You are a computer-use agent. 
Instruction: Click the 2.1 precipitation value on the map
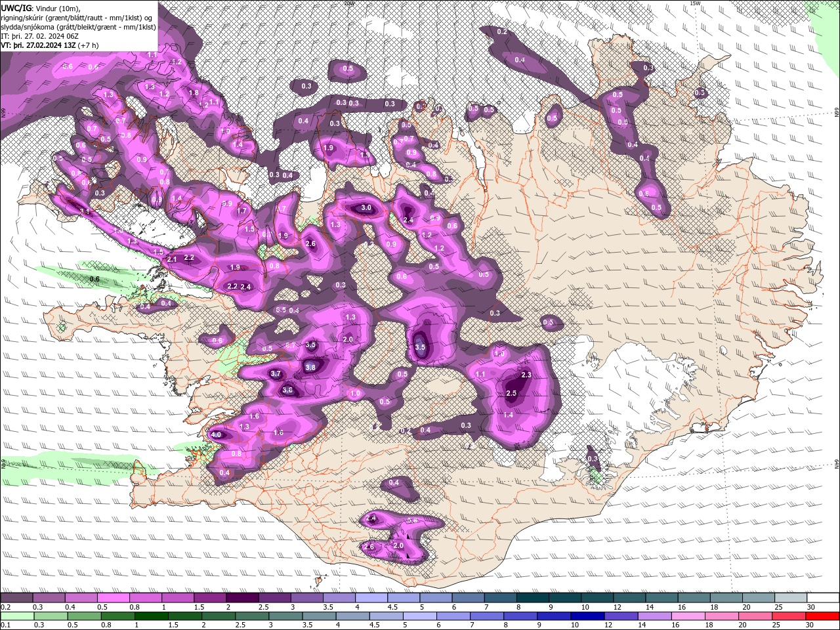tap(172, 259)
